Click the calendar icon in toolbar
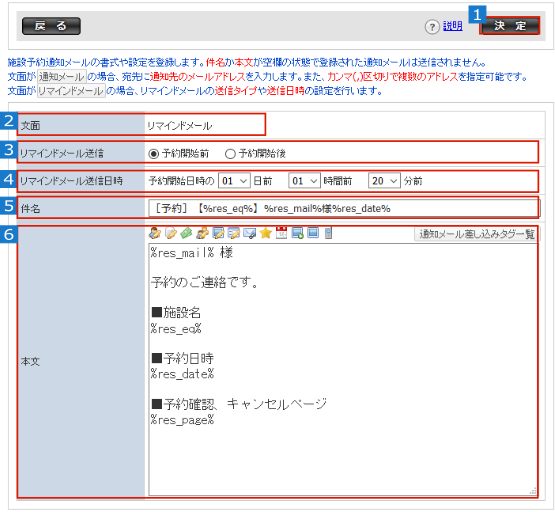Image resolution: width=555 pixels, height=512 pixels. coord(281,233)
